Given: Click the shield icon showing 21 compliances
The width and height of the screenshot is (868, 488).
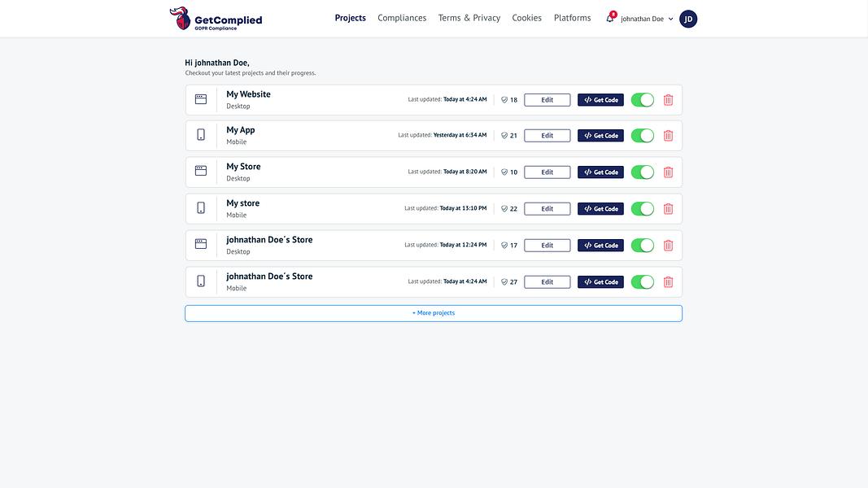Looking at the screenshot, I should point(504,136).
